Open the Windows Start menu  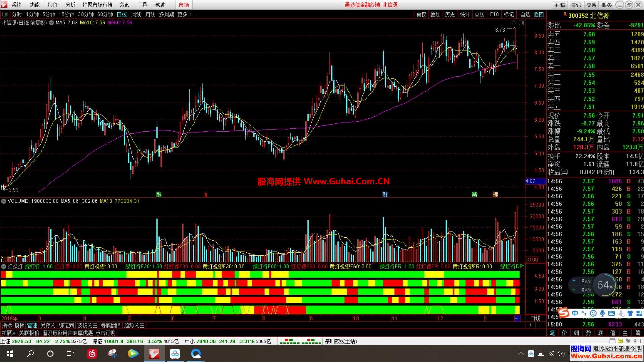click(x=10, y=354)
